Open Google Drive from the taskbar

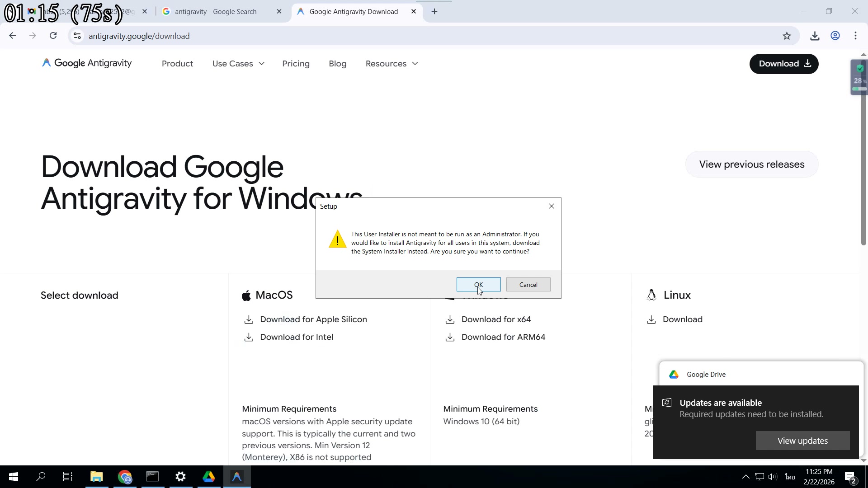208,477
